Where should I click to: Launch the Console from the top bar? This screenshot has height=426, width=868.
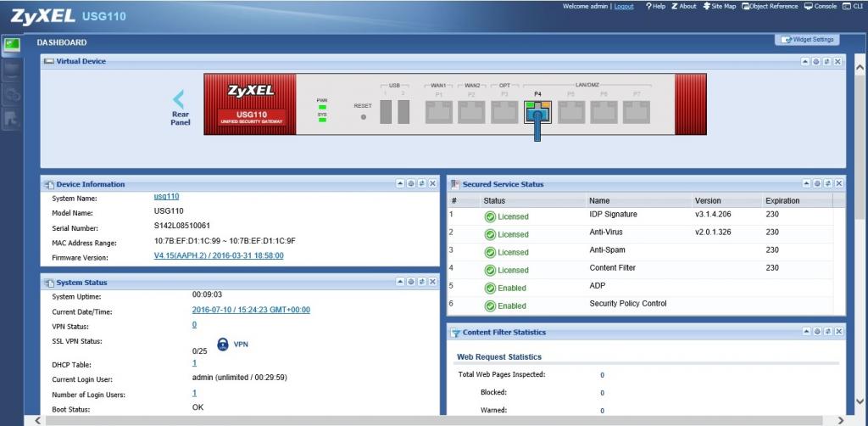(821, 7)
